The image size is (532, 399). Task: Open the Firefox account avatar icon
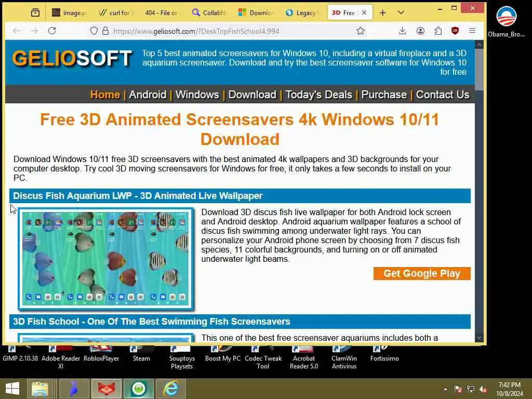pos(420,31)
